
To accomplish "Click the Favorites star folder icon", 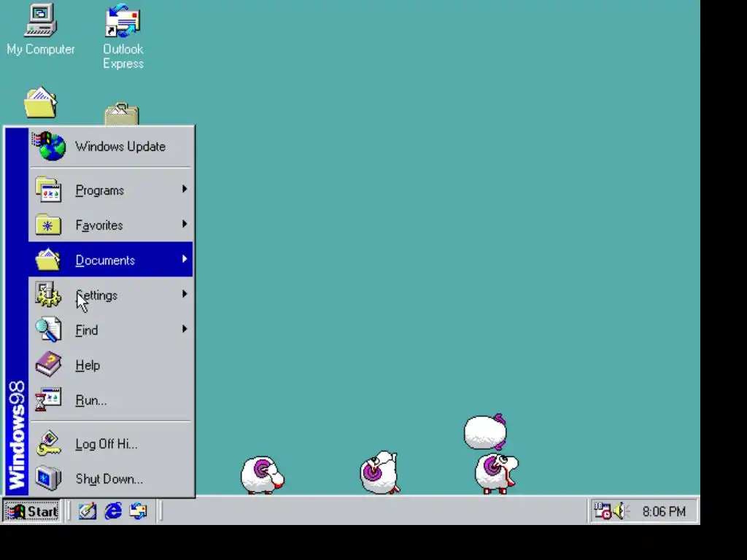I will click(x=48, y=225).
